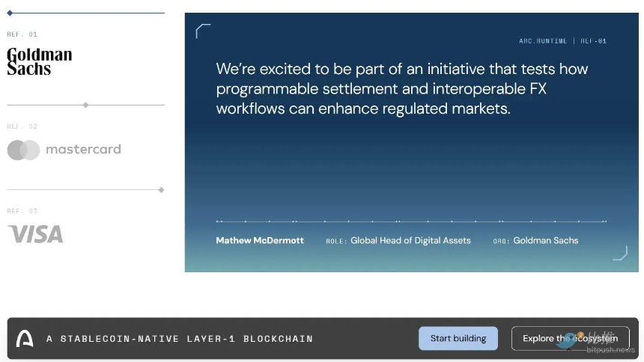Click the diamond marker above REF. 02
The width and height of the screenshot is (644, 362).
click(x=85, y=105)
